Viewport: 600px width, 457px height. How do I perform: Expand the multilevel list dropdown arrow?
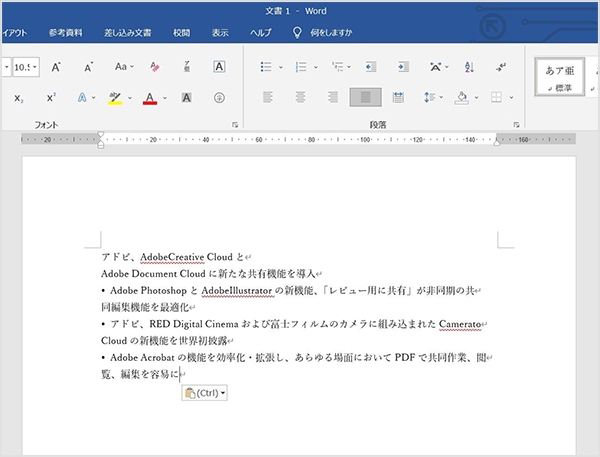click(349, 67)
